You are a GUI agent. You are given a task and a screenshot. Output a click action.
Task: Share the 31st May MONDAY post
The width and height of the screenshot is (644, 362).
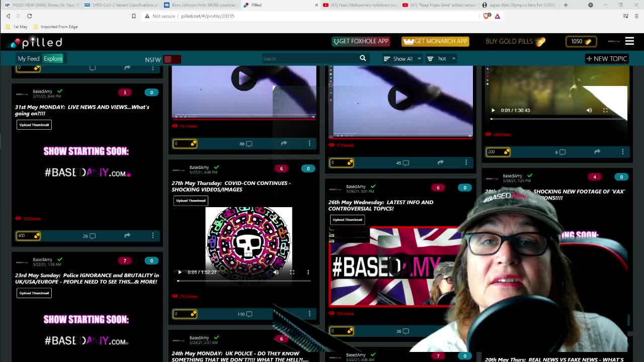point(127,235)
